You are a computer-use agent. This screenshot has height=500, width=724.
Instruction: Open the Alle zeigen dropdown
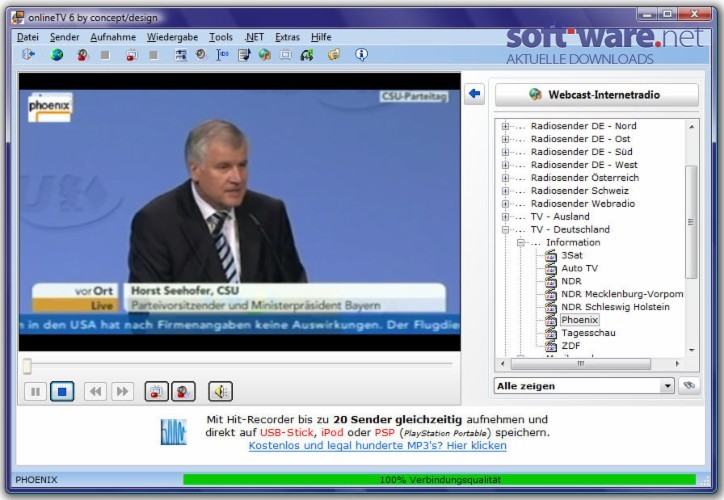pos(667,386)
